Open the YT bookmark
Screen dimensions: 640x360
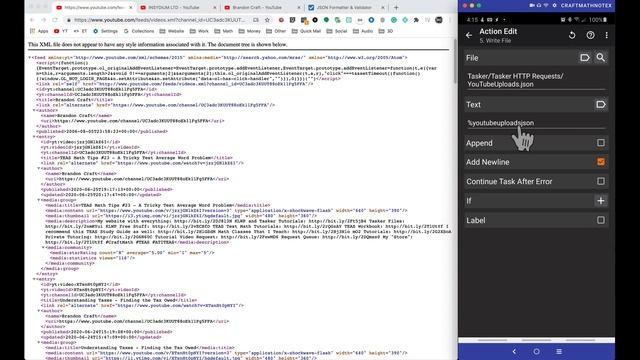tap(61, 31)
